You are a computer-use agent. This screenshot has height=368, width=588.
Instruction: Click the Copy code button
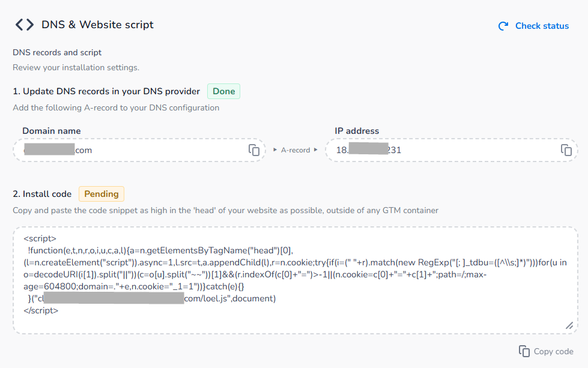click(546, 352)
